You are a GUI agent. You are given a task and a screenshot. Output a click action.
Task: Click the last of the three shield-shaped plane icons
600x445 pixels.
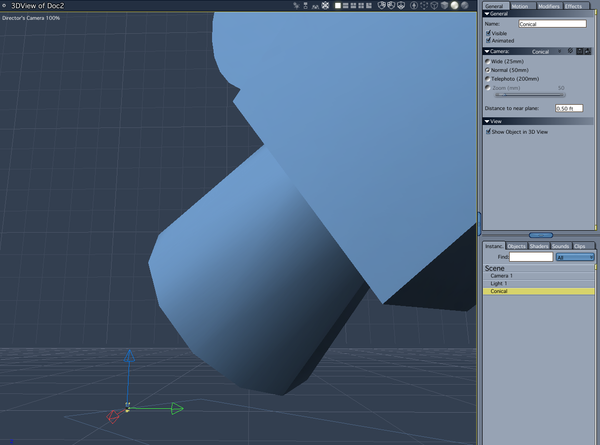(x=401, y=5)
